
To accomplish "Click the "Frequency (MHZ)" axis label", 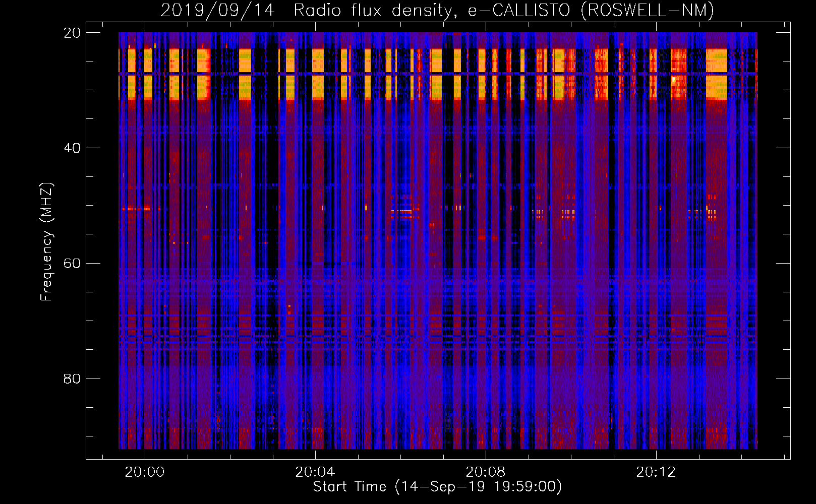I will click(x=46, y=242).
